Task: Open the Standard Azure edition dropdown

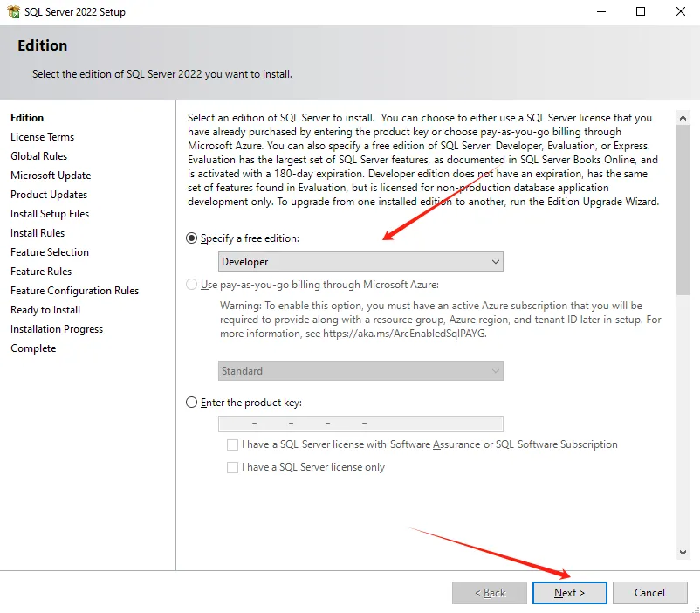Action: coord(360,371)
